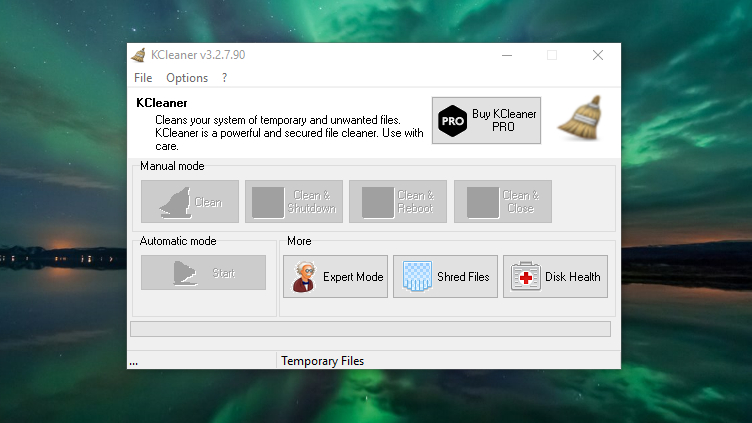Open the Disk Health tool
752x423 pixels.
point(555,277)
